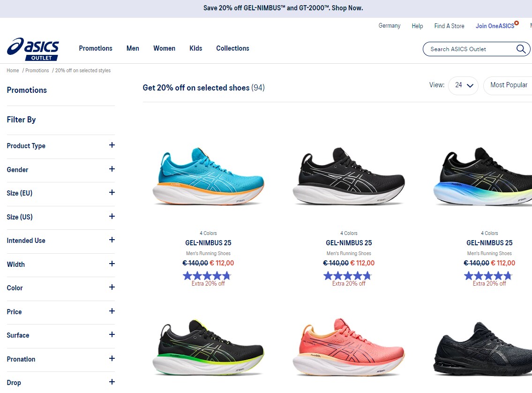Open the Women menu
The height and width of the screenshot is (393, 532).
coord(164,48)
